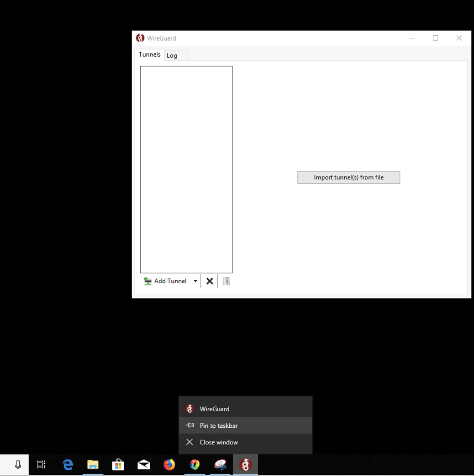Image resolution: width=474 pixels, height=476 pixels.
Task: Click the Cortana microphone icon
Action: (x=18, y=465)
